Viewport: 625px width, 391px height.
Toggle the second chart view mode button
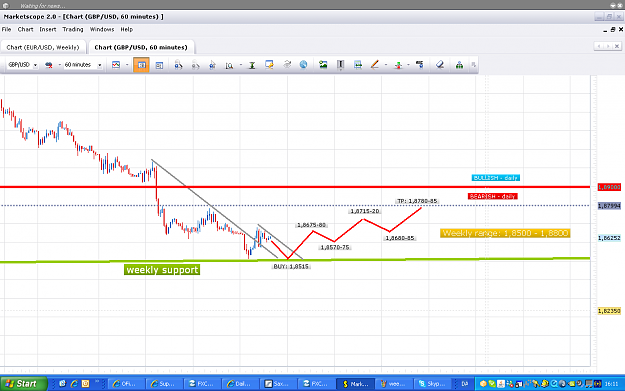(x=159, y=65)
